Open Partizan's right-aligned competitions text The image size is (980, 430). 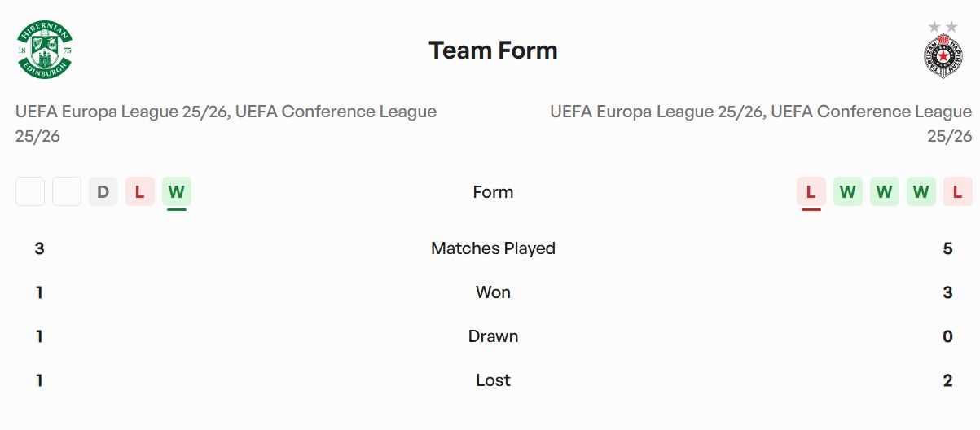(x=761, y=123)
